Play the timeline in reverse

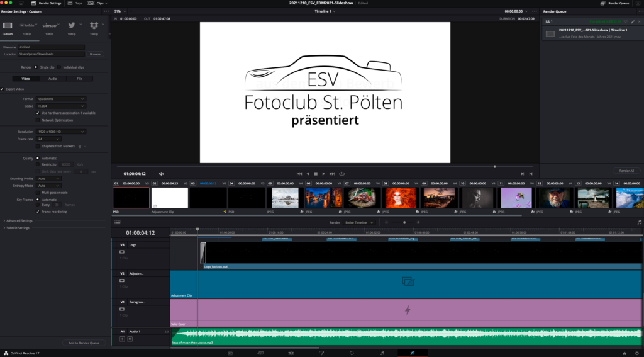pos(308,174)
